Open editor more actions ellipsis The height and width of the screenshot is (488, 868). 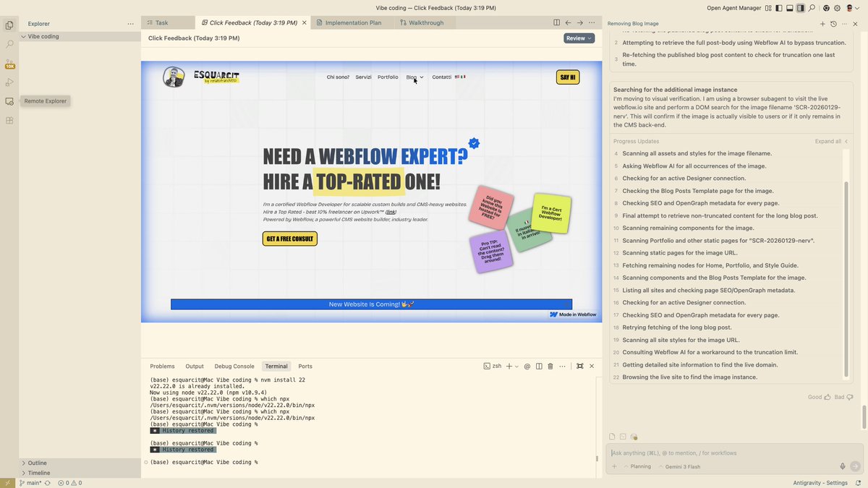click(592, 23)
